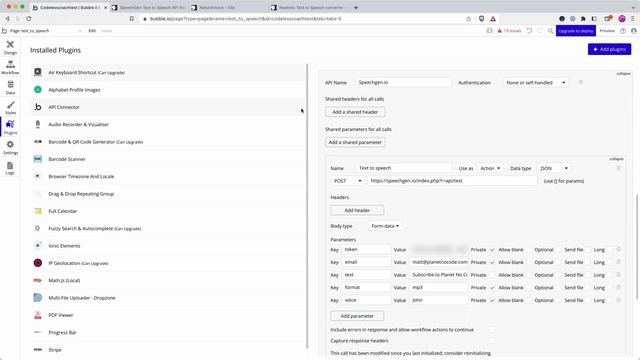Click the Add parameter button
The width and height of the screenshot is (640, 360).
pyautogui.click(x=357, y=316)
